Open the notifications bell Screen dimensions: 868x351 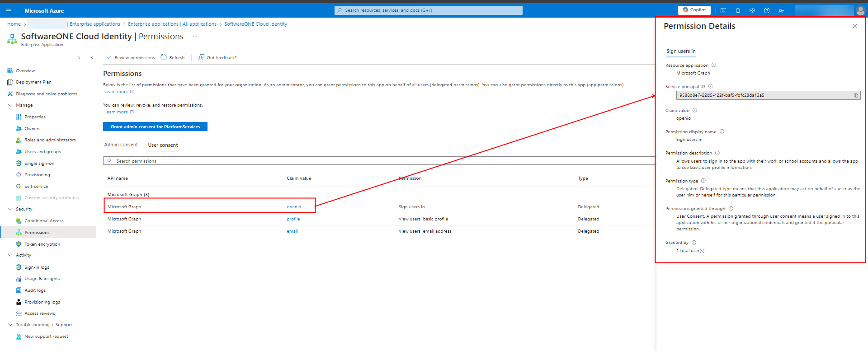click(x=738, y=10)
